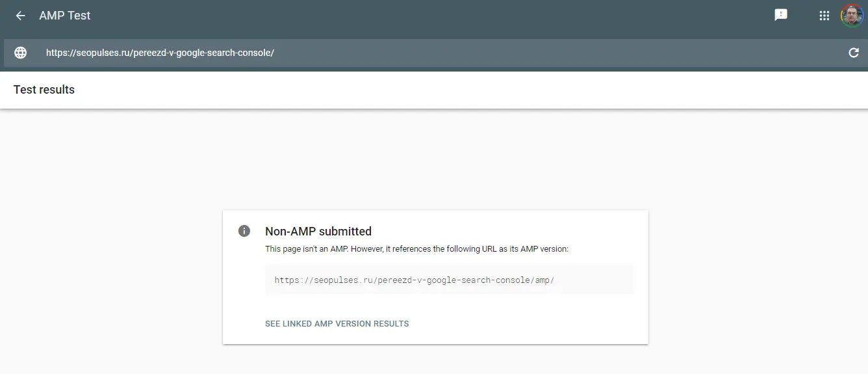Open the send feedback icon
This screenshot has height=374, width=868.
click(x=781, y=15)
